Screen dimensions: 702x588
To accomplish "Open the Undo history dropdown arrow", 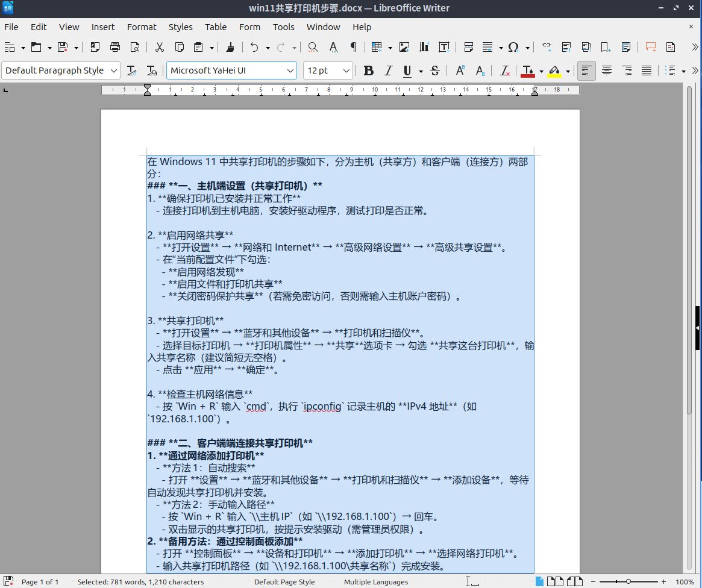I will tap(268, 48).
